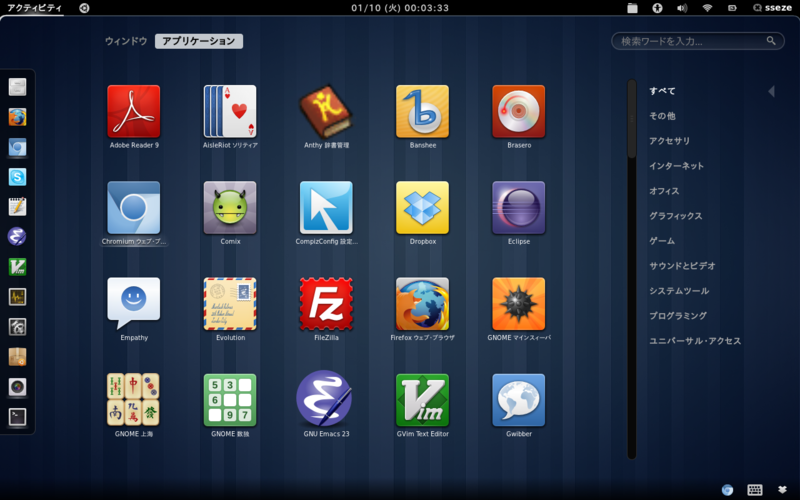Filter apps by その他 category

tap(662, 116)
